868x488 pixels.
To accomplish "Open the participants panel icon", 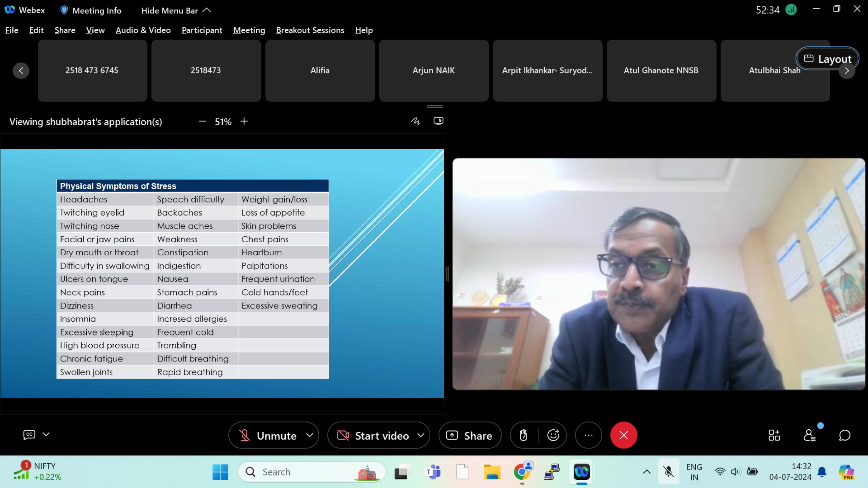I will click(x=809, y=435).
